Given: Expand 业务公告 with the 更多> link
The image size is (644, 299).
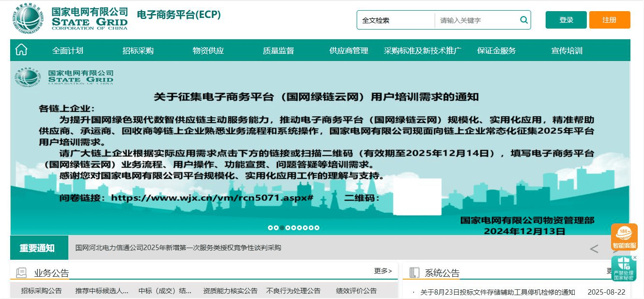Looking at the screenshot, I should click(383, 271).
